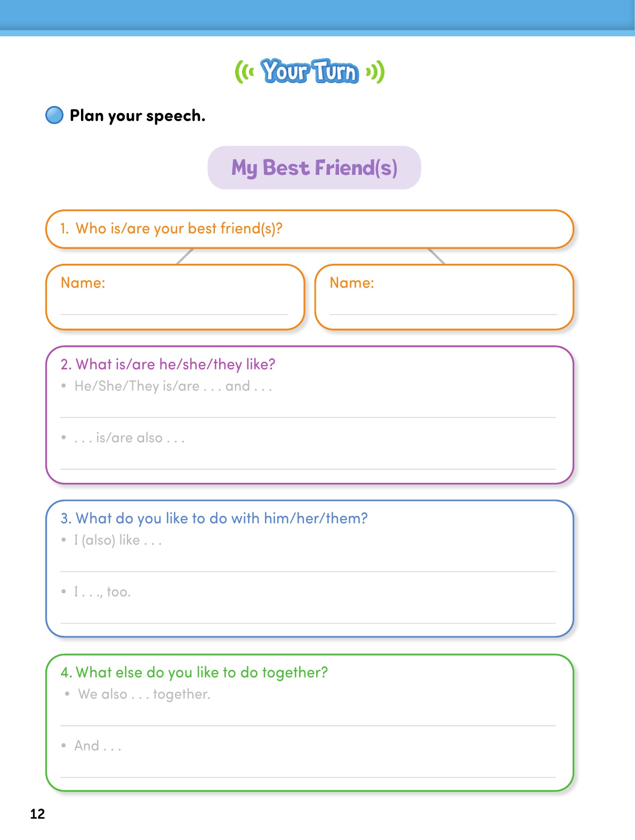Click the Plan your speech heading
Viewport: 635px width, 840px height.
[x=138, y=116]
